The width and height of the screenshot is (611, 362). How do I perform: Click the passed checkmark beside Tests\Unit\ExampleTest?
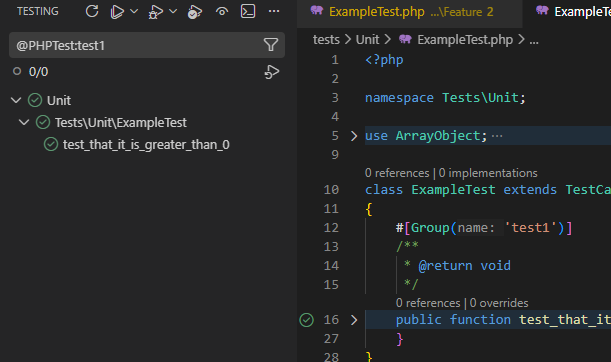click(43, 123)
